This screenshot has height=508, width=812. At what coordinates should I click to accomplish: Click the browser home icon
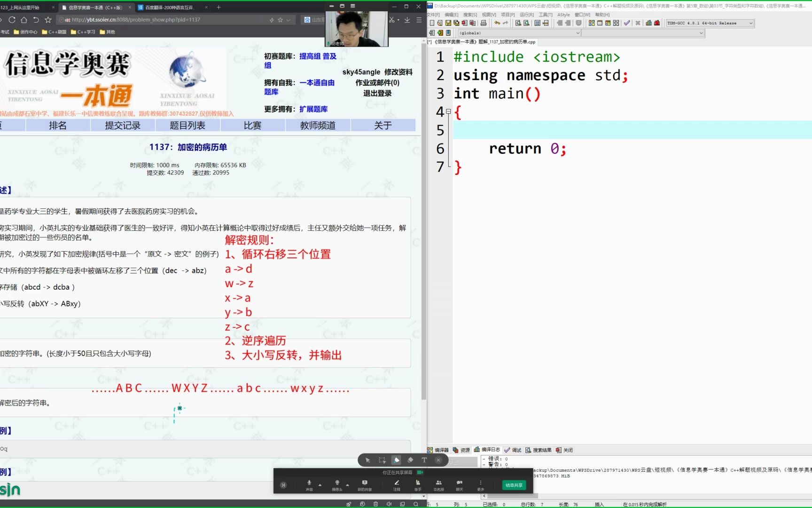click(x=24, y=20)
